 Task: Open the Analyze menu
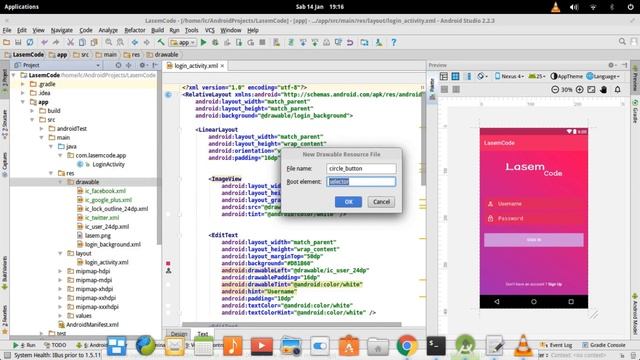pyautogui.click(x=108, y=30)
